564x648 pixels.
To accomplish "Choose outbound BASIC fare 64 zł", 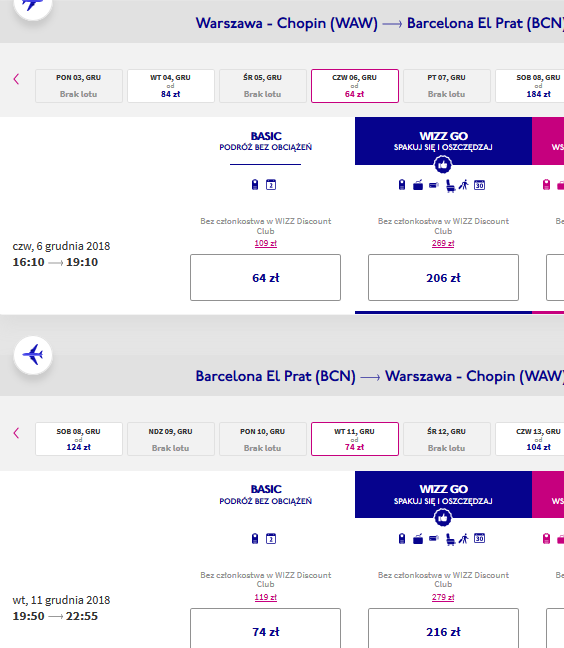I will point(265,277).
